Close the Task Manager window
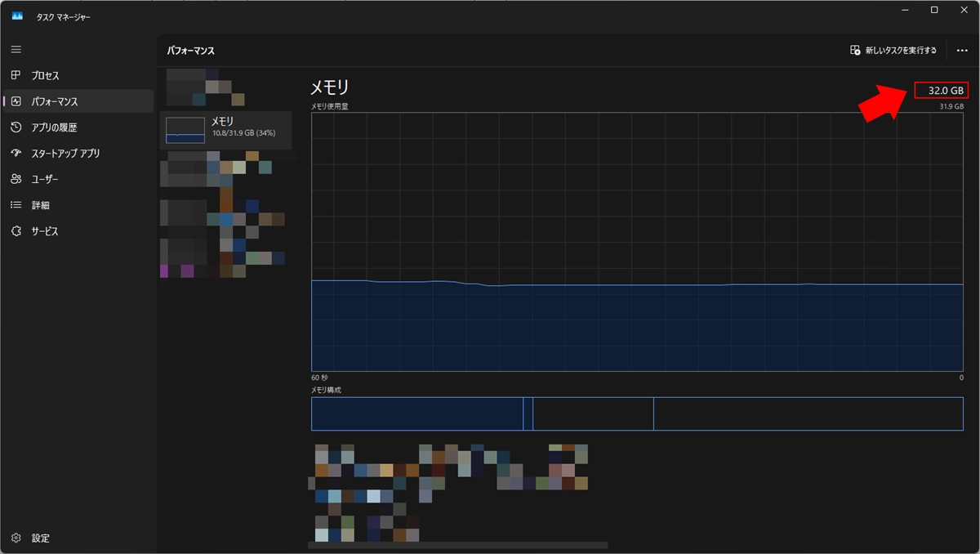 point(963,10)
